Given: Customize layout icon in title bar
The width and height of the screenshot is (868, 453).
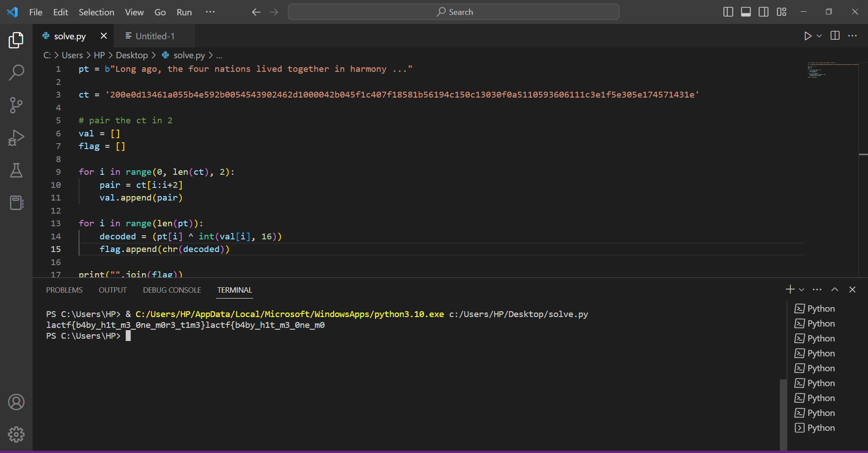Looking at the screenshot, I should (x=782, y=12).
